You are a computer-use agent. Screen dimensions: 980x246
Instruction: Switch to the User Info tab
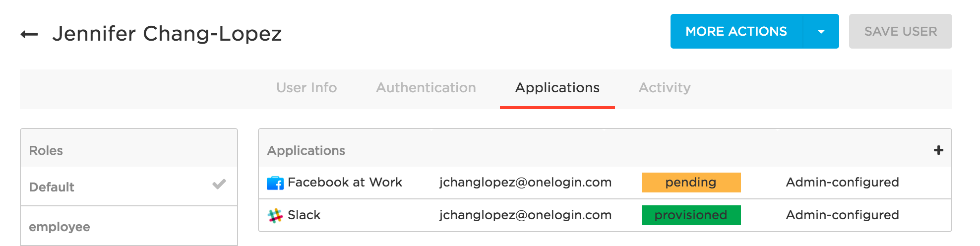tap(306, 88)
